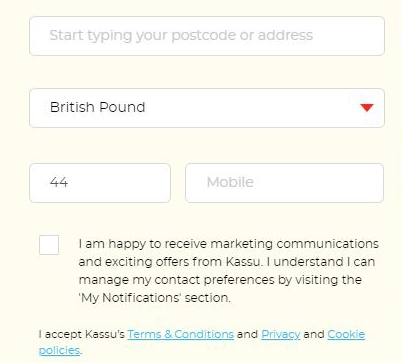
Task: Open the Privacy policy link
Action: coord(281,334)
